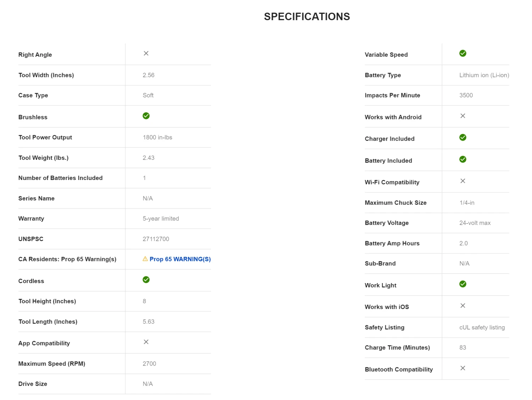Click the 24-volt max battery voltage value

click(475, 223)
